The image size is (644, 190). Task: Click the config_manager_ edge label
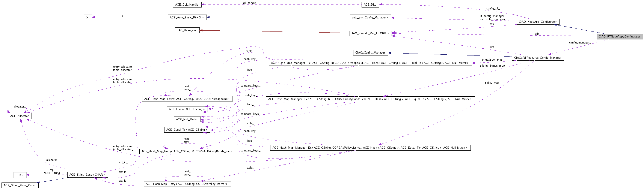point(580,42)
